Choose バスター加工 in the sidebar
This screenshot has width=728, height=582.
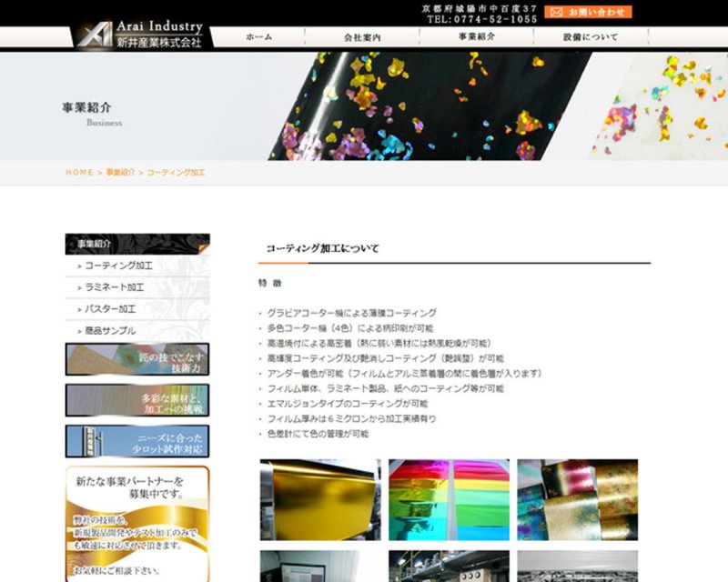pos(110,309)
